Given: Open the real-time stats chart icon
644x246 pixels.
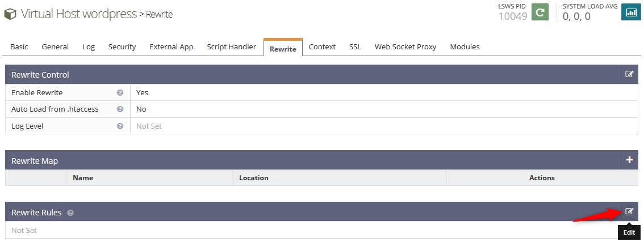Looking at the screenshot, I should [631, 12].
